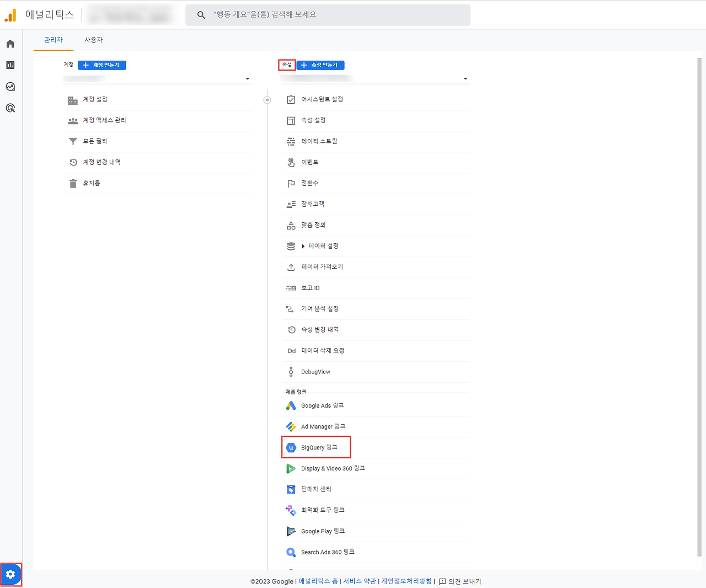The width and height of the screenshot is (706, 588).
Task: Click the 어시스턴트 설정 checkmark icon
Action: tap(291, 100)
